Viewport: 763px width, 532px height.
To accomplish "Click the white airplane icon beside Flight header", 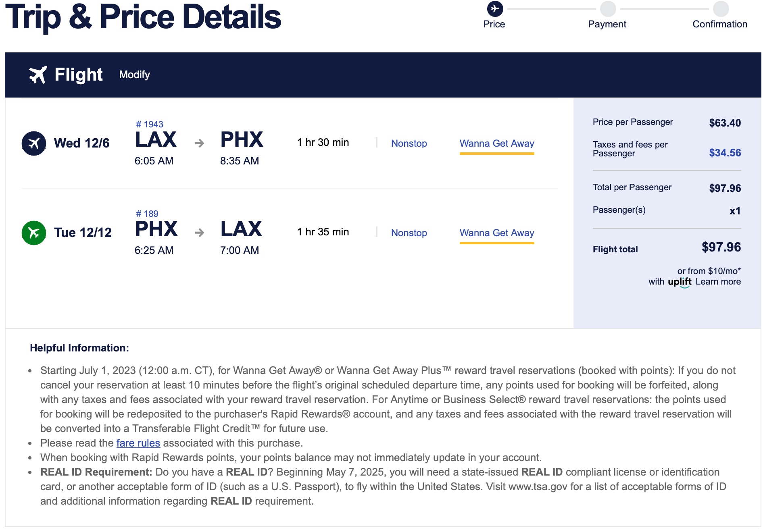I will (38, 75).
